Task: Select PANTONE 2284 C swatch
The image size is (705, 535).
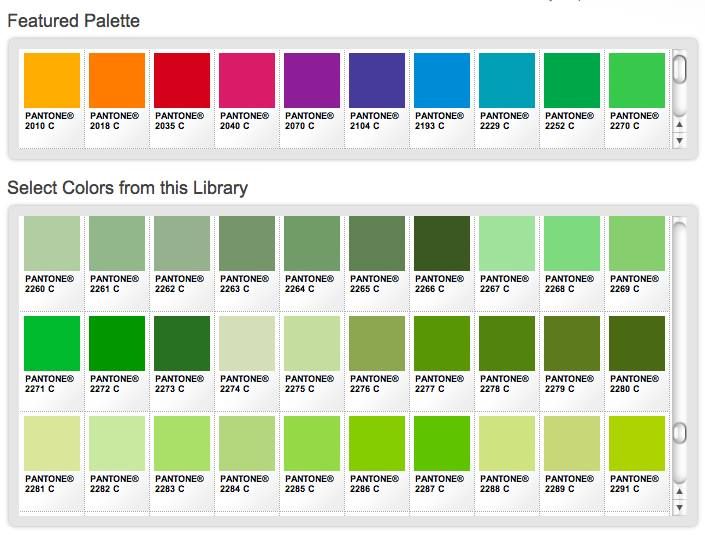Action: (x=247, y=443)
